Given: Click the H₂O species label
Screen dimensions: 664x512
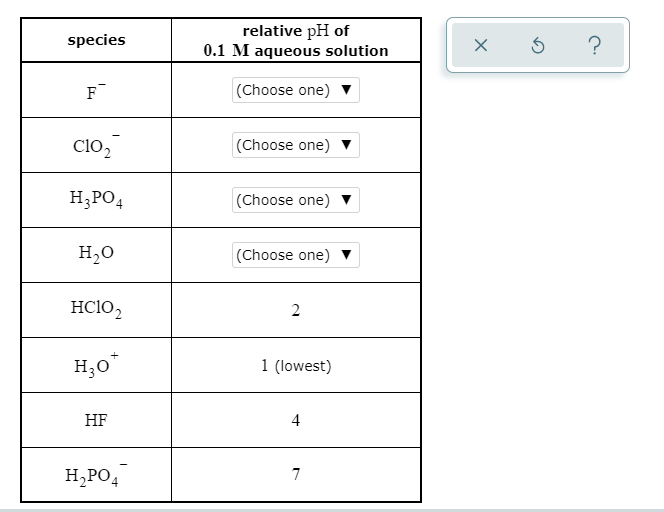Looking at the screenshot, I should [96, 254].
